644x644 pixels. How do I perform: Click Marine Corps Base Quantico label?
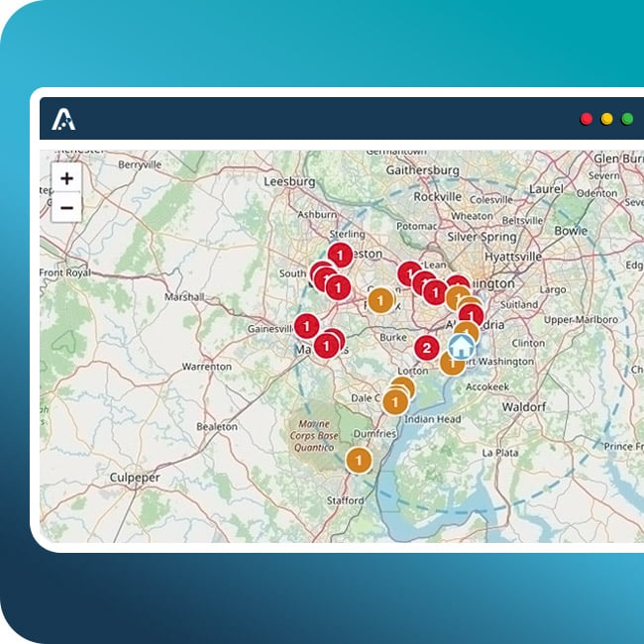[x=314, y=435]
